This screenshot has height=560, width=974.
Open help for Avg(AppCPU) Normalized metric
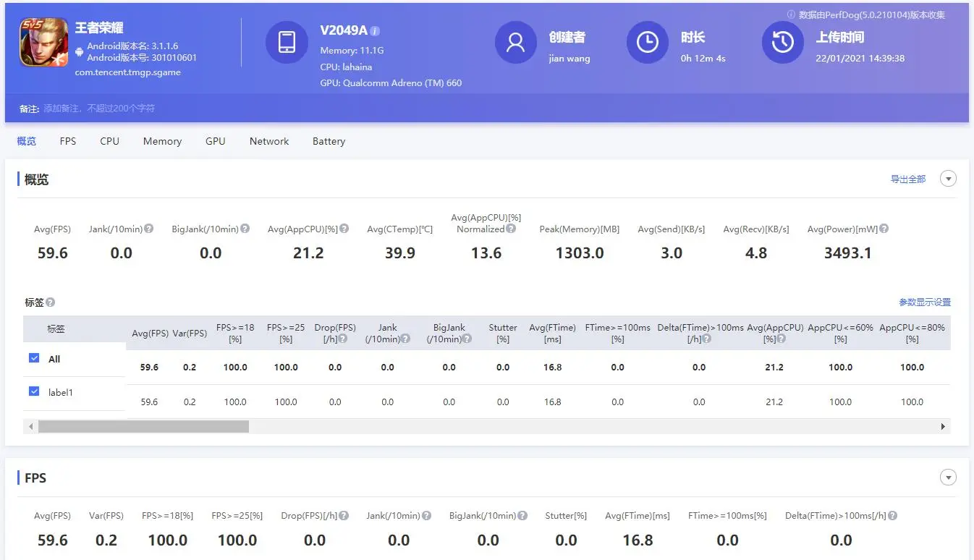tap(511, 229)
